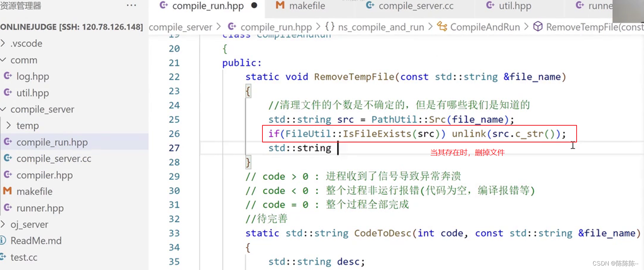This screenshot has height=270, width=644.
Task: Click 'std::string desc;' on line 35
Action: 316,262
